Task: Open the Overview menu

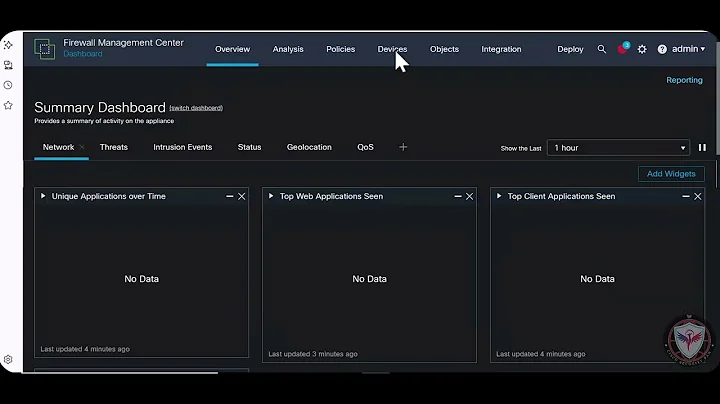Action: tap(232, 49)
